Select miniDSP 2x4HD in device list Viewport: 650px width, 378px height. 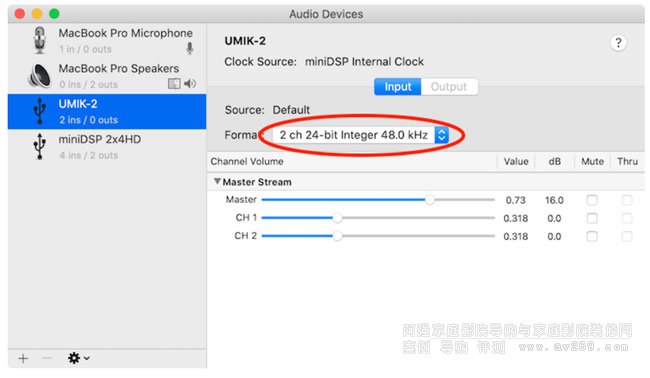point(107,147)
